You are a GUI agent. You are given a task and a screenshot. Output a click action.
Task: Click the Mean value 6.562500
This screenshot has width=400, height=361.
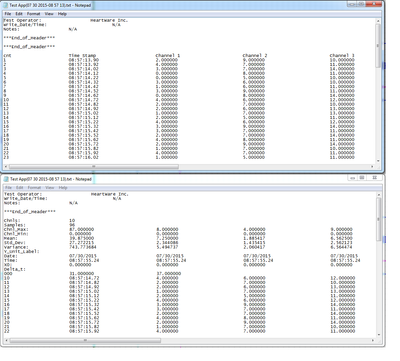(x=341, y=238)
